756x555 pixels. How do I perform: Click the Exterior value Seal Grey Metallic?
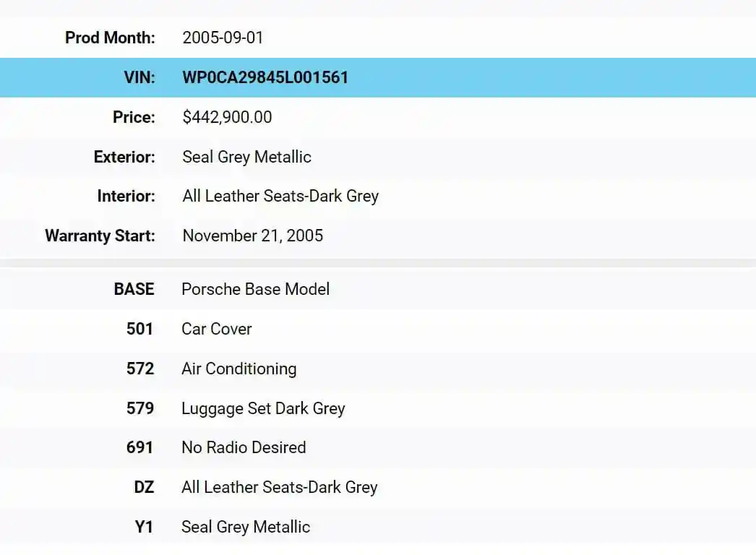click(247, 158)
